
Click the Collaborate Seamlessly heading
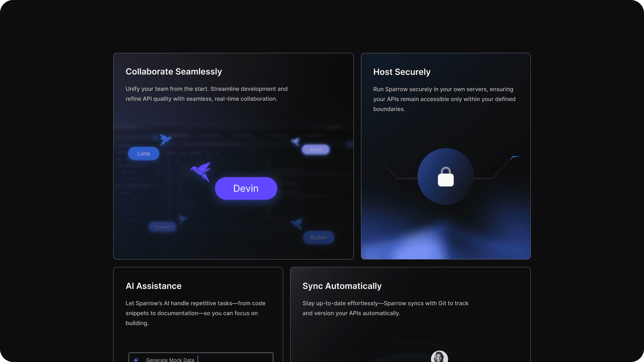173,72
